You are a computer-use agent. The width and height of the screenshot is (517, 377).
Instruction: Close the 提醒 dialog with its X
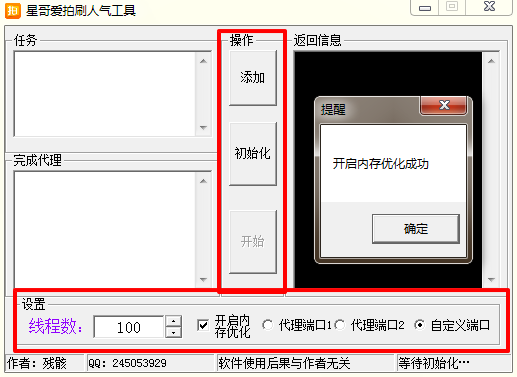(x=444, y=105)
